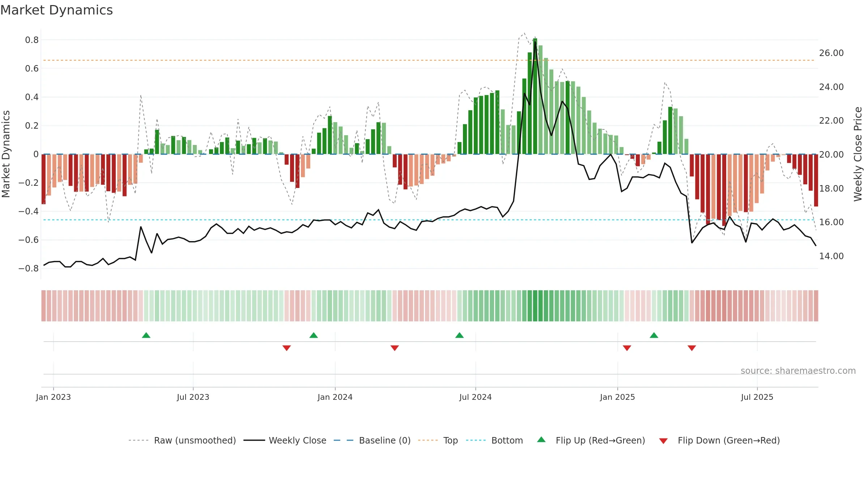868x488 pixels.
Task: Click red Flip Down legend triangle icon
Action: click(x=663, y=441)
